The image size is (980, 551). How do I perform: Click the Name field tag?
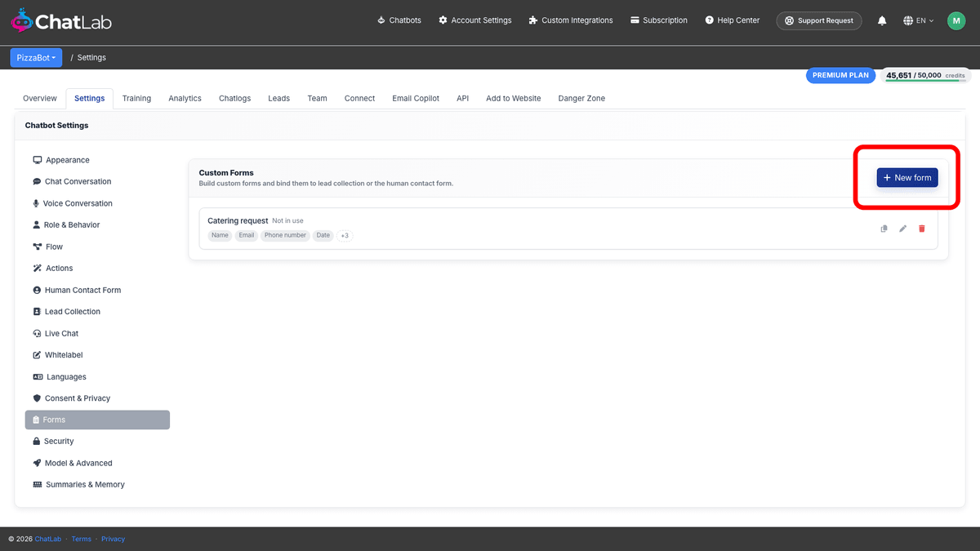click(220, 235)
